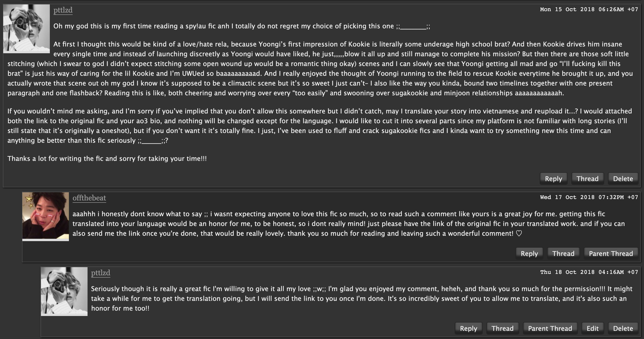Reply to offthebeat's comment
This screenshot has height=339, width=644.
coord(529,254)
